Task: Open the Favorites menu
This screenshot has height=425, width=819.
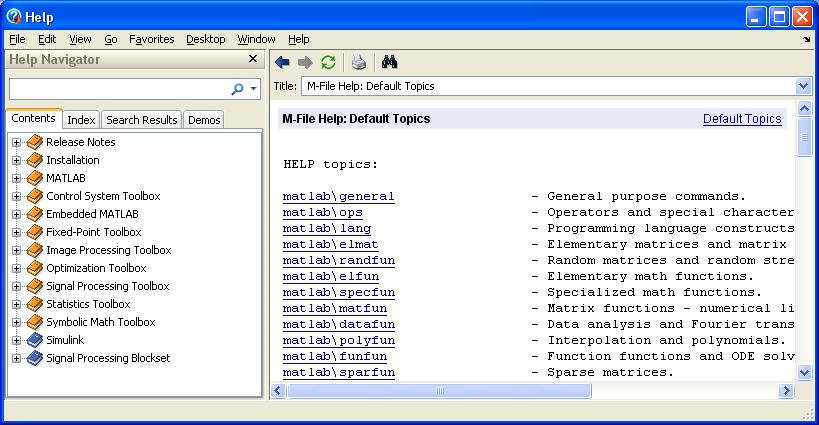Action: pos(151,39)
